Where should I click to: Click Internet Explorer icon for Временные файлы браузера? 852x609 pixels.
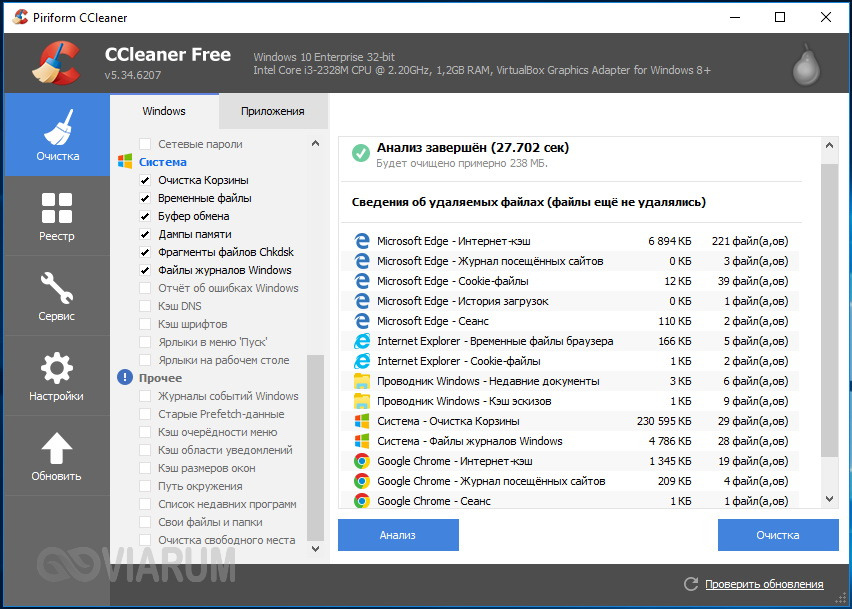pos(361,341)
